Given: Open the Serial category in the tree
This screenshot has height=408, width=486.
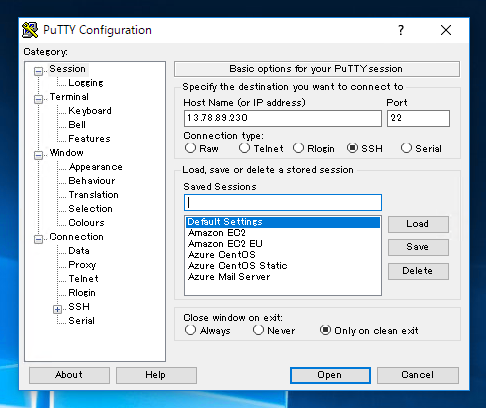Looking at the screenshot, I should [81, 321].
